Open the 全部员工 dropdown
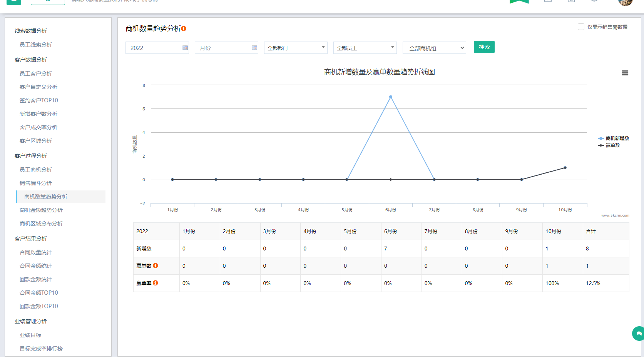Viewport: 644px width, 357px height. (x=365, y=47)
